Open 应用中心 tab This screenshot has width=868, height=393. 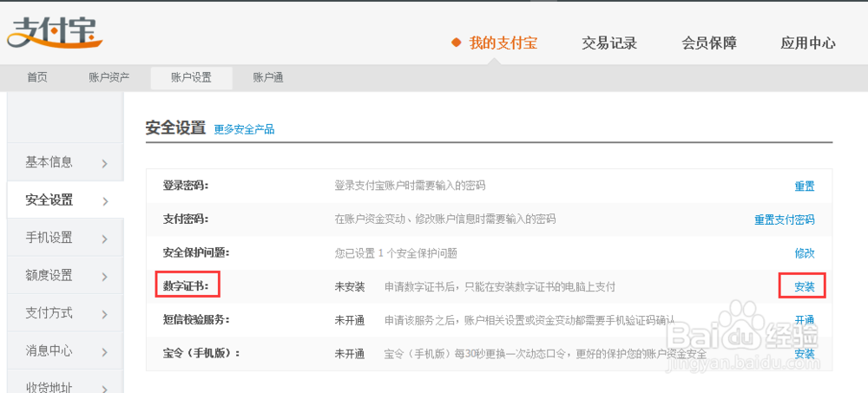808,43
